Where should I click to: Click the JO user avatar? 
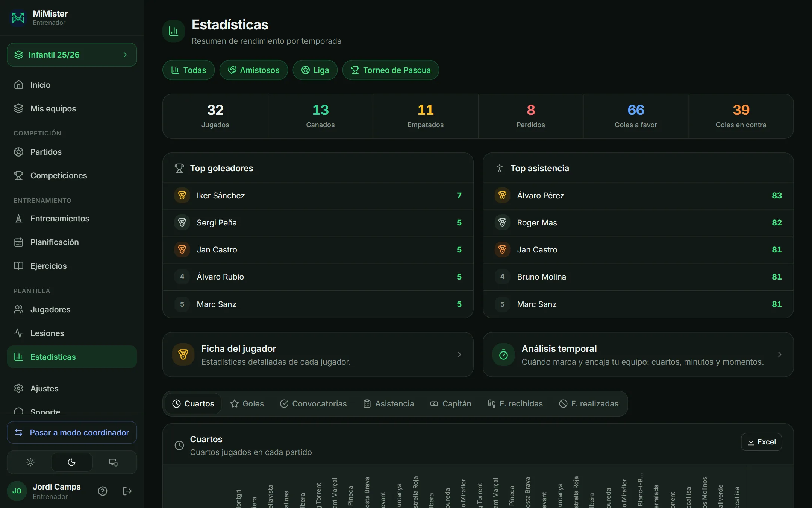(x=17, y=491)
